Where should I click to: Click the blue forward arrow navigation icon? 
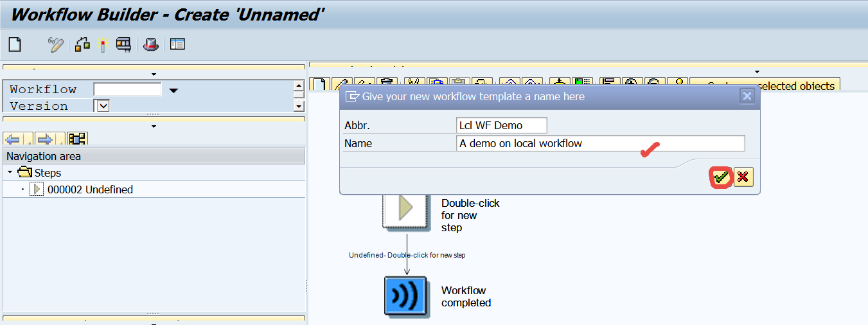pos(45,139)
